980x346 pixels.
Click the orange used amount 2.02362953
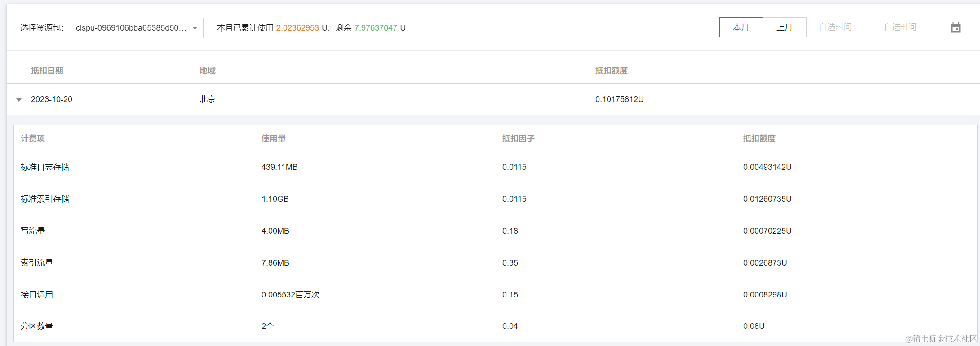[297, 28]
